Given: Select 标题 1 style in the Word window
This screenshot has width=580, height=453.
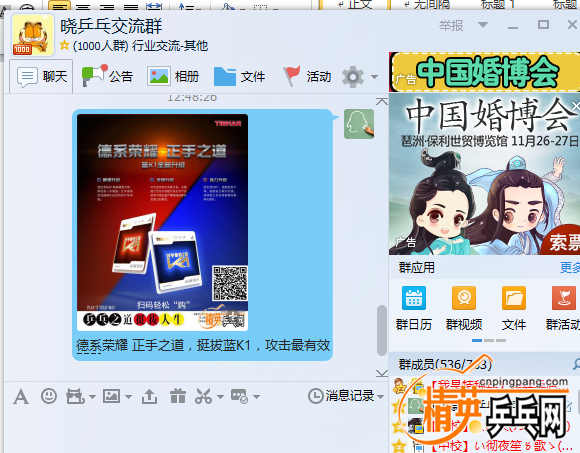Looking at the screenshot, I should click(498, 4).
